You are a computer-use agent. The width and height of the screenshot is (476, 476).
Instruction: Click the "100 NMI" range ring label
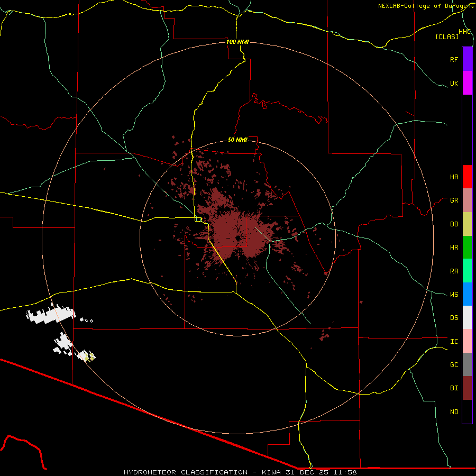tap(237, 42)
